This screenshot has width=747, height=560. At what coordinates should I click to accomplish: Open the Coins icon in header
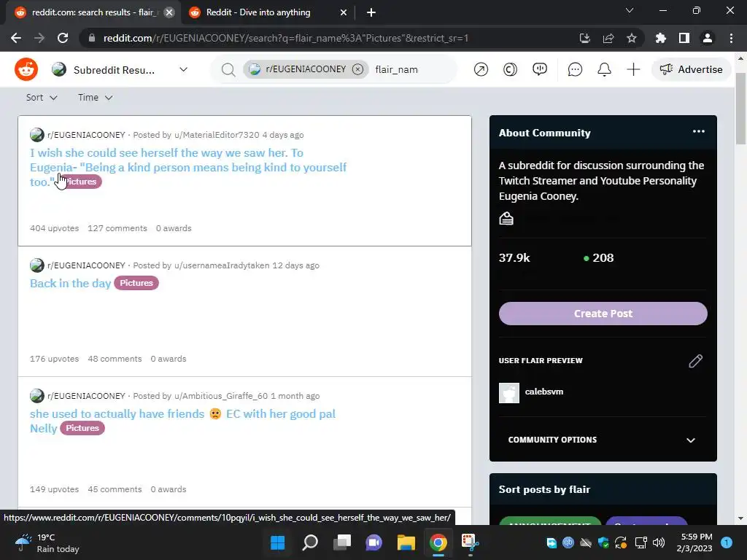510,69
